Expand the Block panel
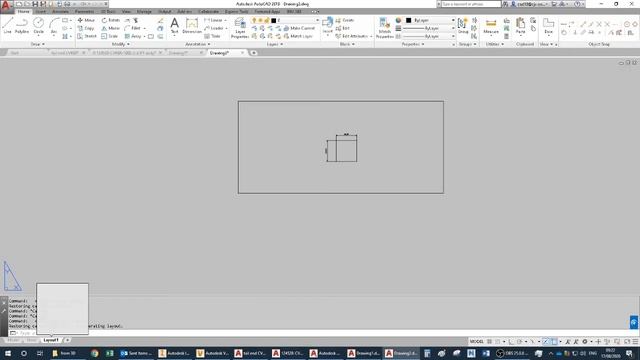The width and height of the screenshot is (640, 360). click(347, 44)
